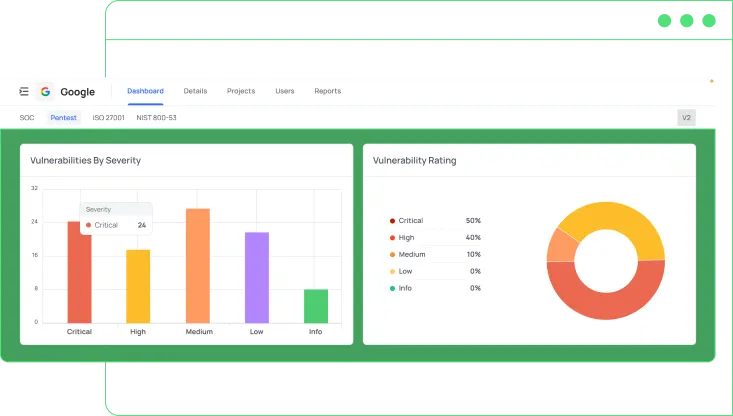The height and width of the screenshot is (416, 733).
Task: Choose the ISO 27001 filter
Action: coord(108,118)
